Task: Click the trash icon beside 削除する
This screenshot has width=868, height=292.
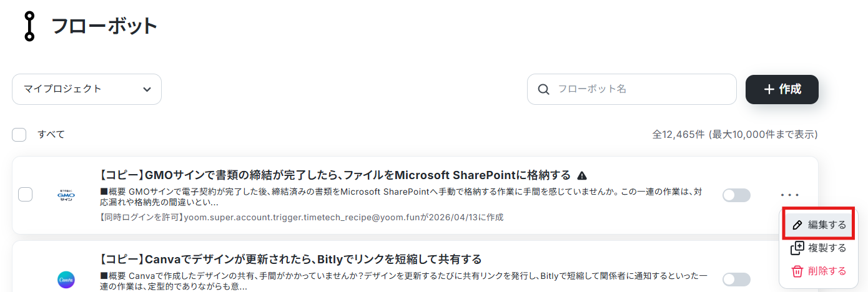Action: tap(797, 271)
